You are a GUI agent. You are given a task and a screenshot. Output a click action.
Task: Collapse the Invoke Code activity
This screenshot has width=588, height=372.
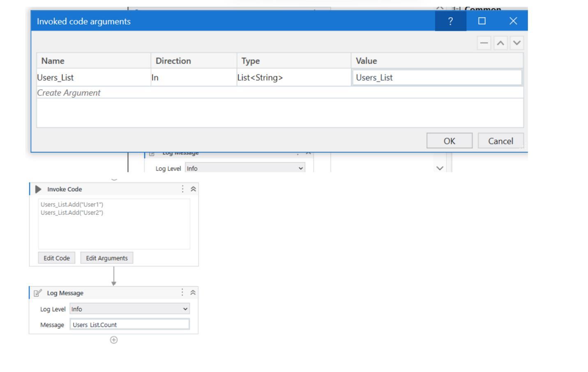click(193, 189)
